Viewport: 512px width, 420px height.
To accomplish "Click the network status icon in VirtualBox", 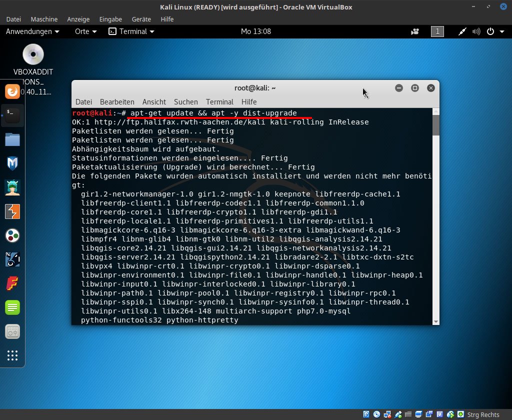I will [x=387, y=414].
